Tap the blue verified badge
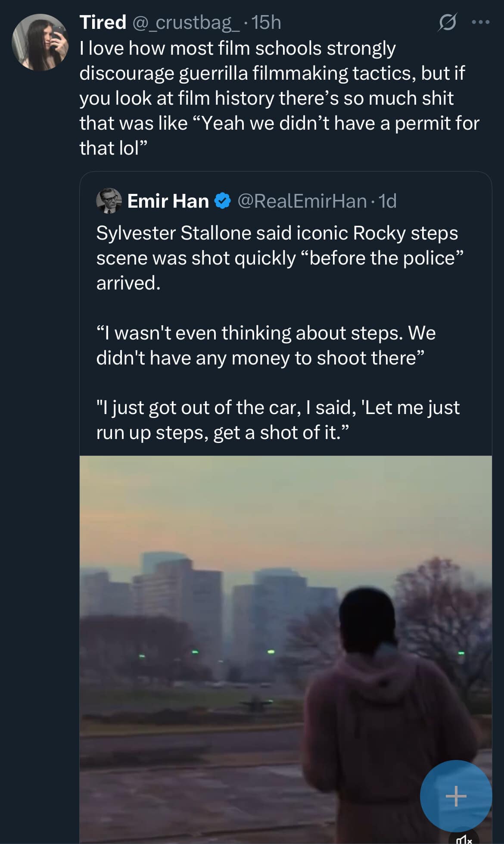This screenshot has width=504, height=844. click(x=222, y=201)
